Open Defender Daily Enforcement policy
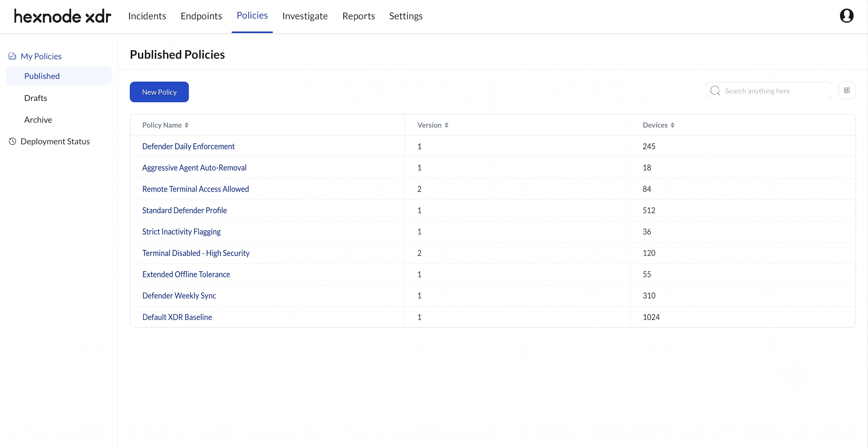The image size is (868, 448). tap(188, 146)
